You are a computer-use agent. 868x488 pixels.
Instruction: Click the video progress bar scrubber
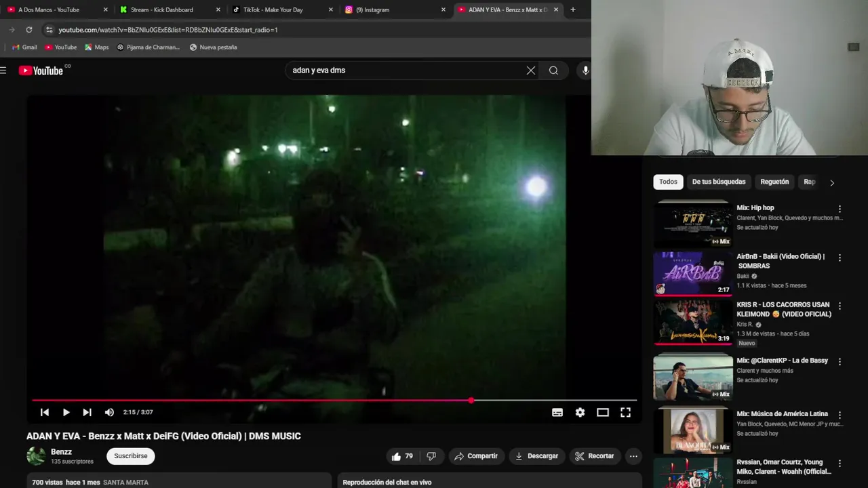pos(471,401)
